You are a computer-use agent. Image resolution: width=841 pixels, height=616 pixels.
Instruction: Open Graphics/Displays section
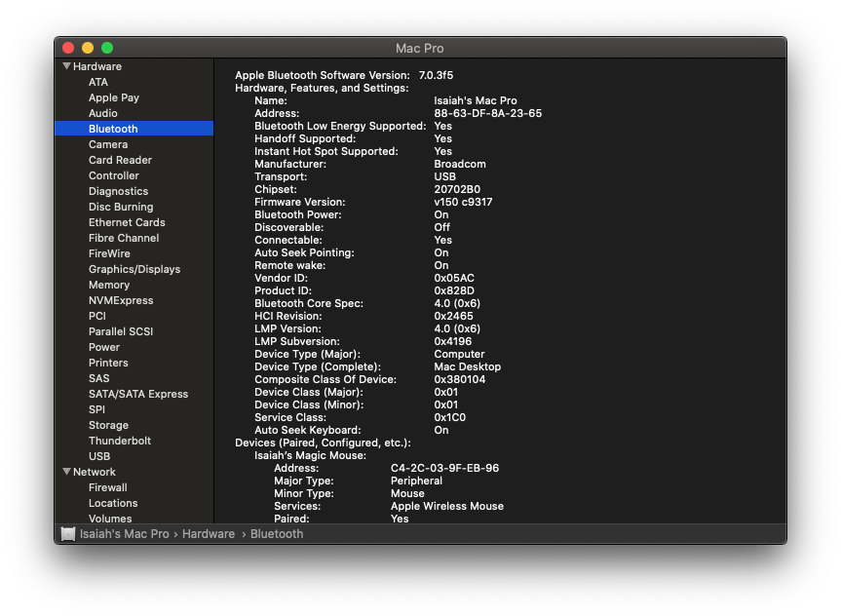tap(134, 269)
